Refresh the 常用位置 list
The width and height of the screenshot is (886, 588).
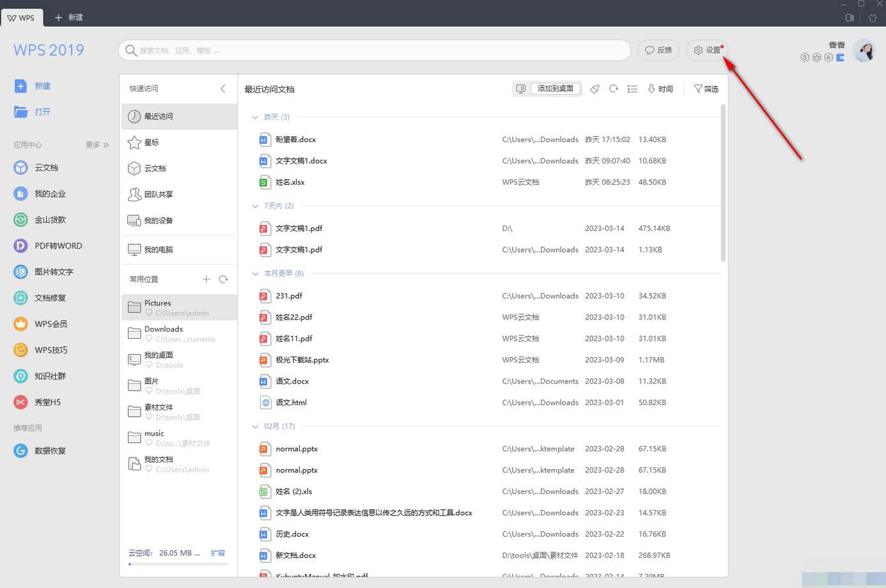coord(223,279)
